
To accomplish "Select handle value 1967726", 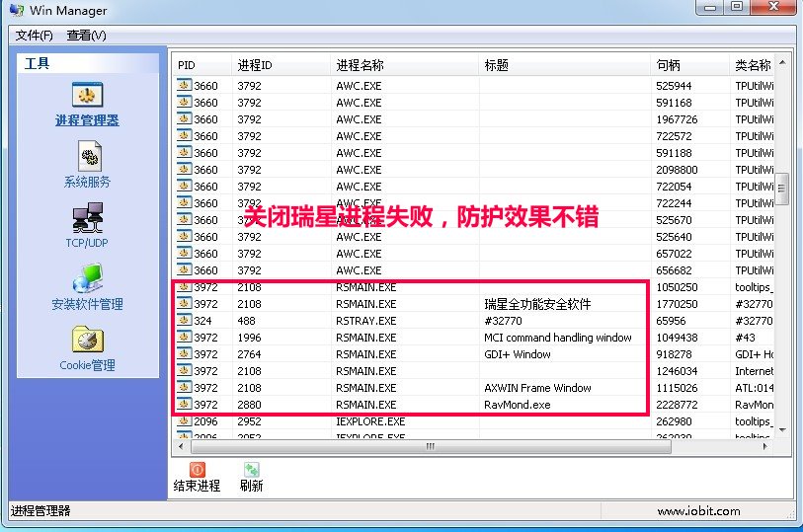I will pyautogui.click(x=677, y=119).
